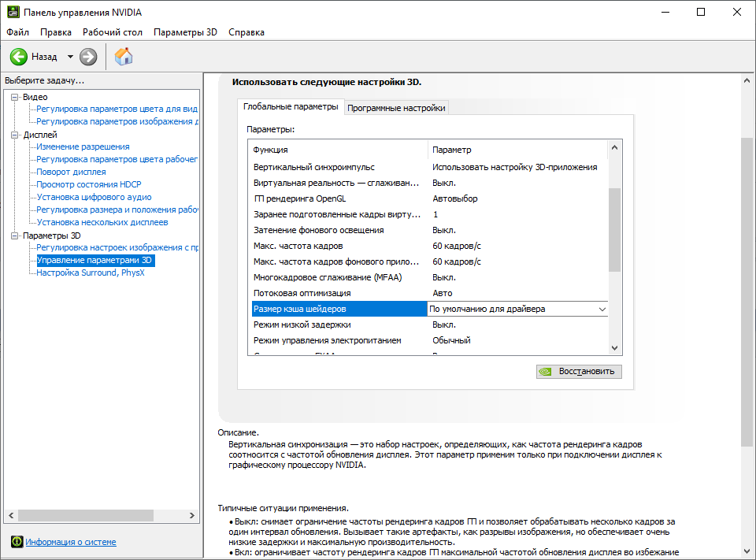Click the system information icon at bottom left
This screenshot has width=756, height=560.
click(x=17, y=542)
